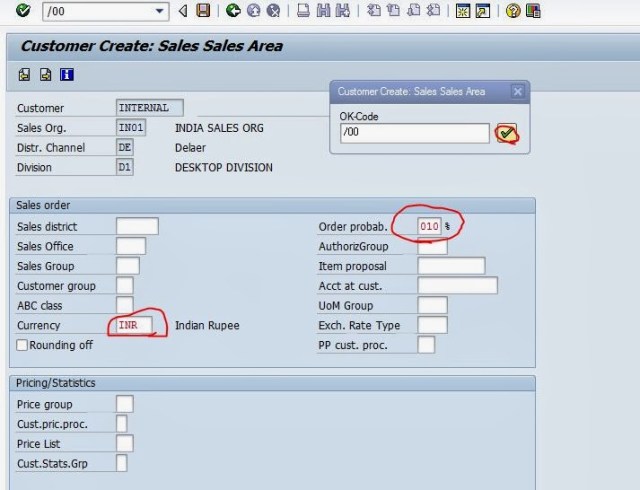
Task: Click the Print icon in the toolbar
Action: pyautogui.click(x=303, y=10)
